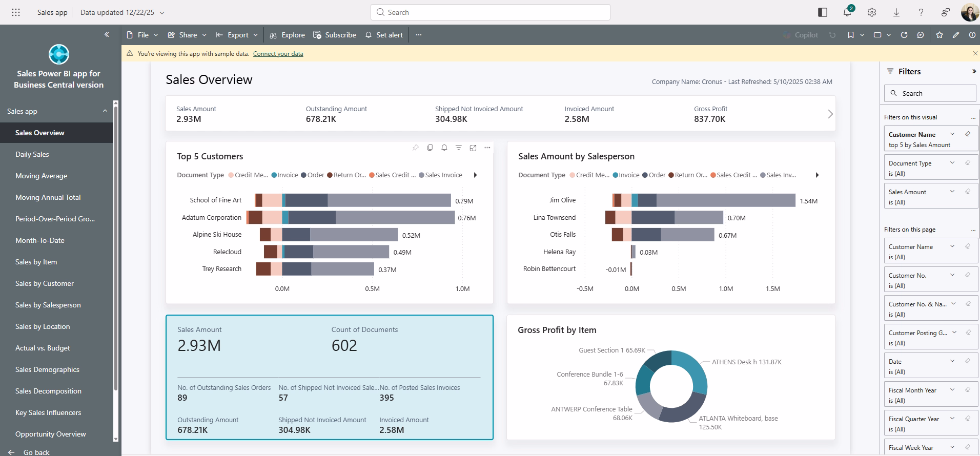Expand the Date page filter

point(952,361)
